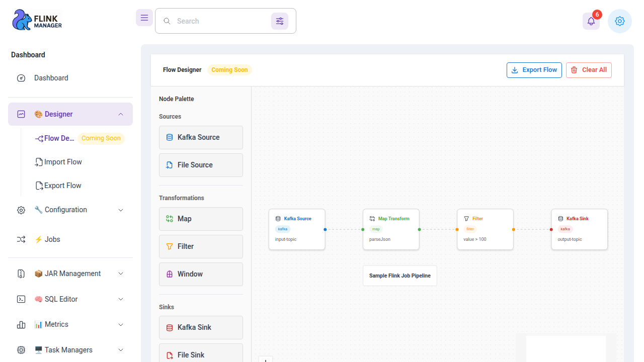Click the red Clear All button
The image size is (644, 362).
pos(589,70)
